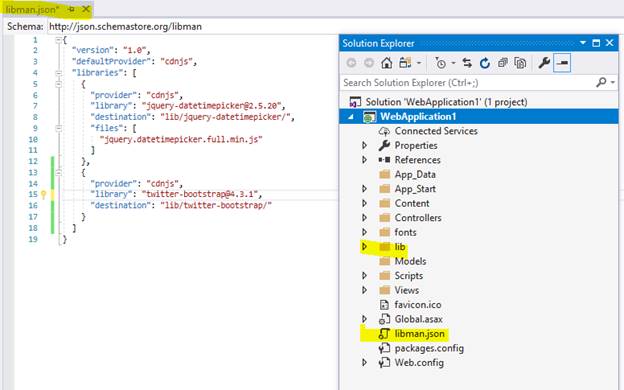The height and width of the screenshot is (390, 624).
Task: Expand the App_Start folder
Action: pyautogui.click(x=364, y=189)
